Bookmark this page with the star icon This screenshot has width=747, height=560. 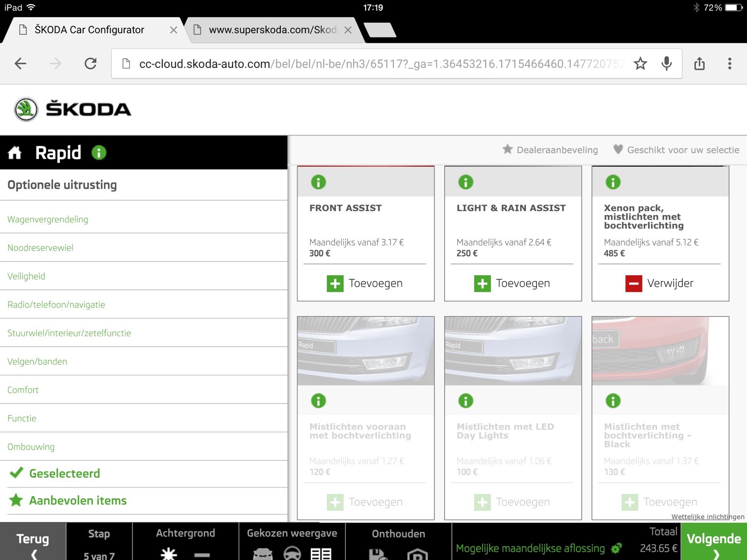coord(640,64)
